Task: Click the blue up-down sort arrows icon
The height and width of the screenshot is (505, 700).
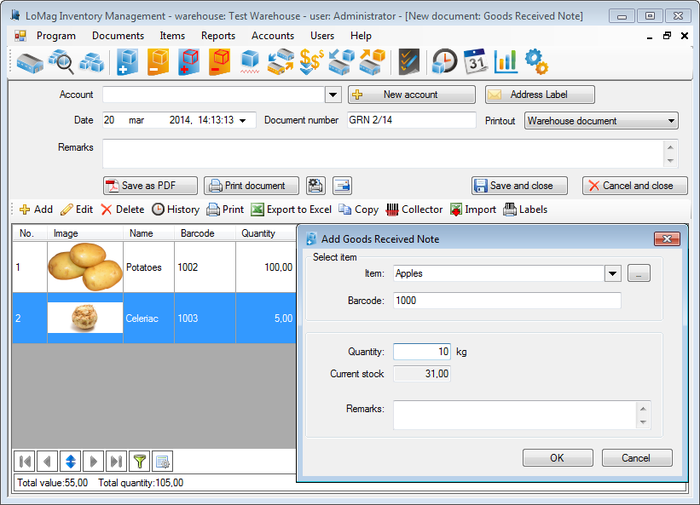Action: pos(71,461)
